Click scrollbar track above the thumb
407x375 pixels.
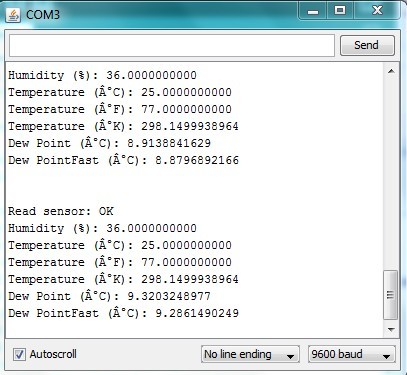pos(391,173)
